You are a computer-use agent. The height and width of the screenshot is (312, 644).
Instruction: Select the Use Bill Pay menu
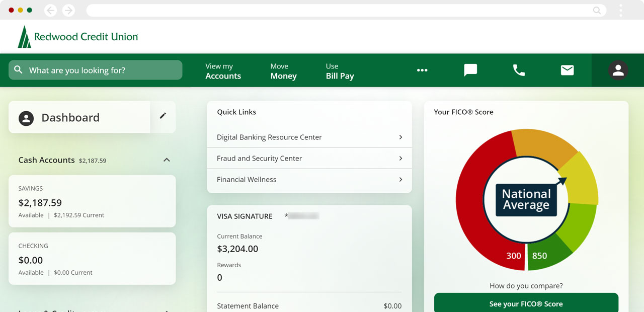pyautogui.click(x=340, y=71)
